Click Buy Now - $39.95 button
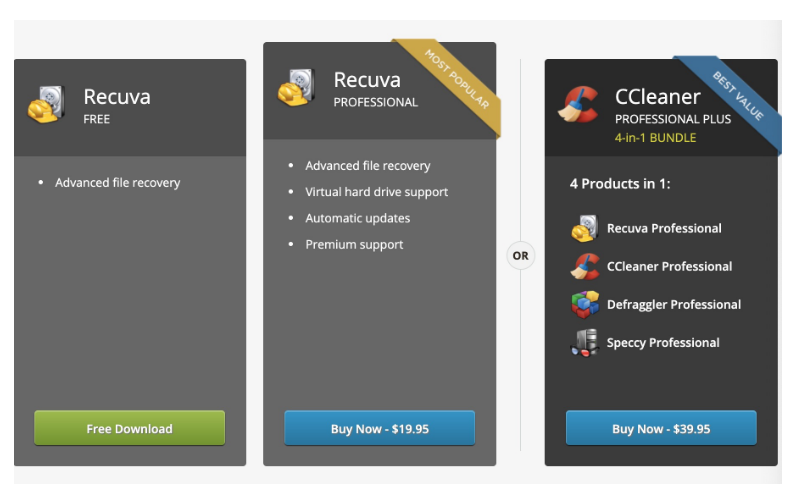The height and width of the screenshot is (495, 788). pyautogui.click(x=661, y=428)
